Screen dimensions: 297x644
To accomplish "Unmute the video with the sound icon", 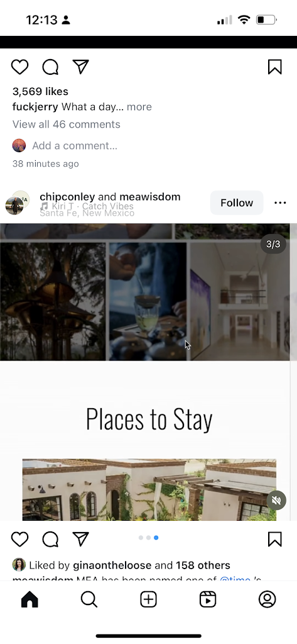I will (x=276, y=500).
